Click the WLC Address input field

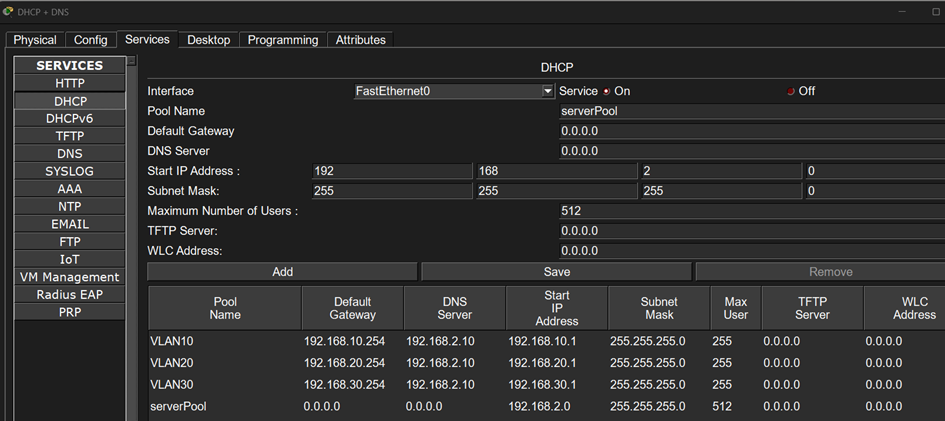[x=752, y=251]
